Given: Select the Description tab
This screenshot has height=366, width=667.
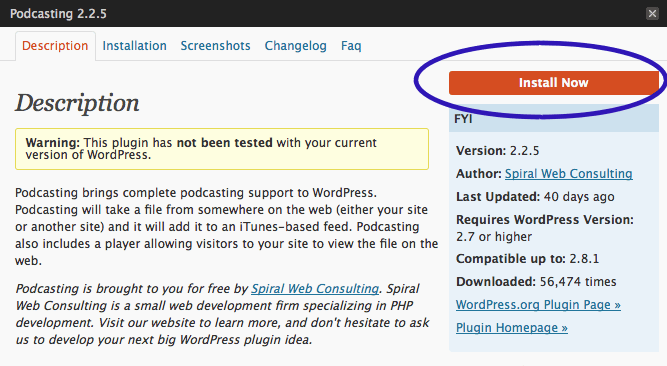Looking at the screenshot, I should click(55, 46).
